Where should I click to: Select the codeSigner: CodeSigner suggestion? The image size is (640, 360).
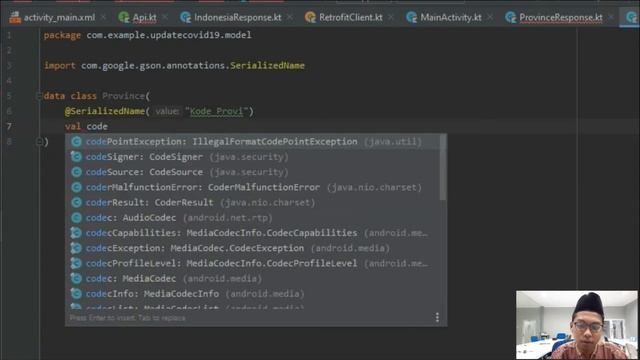pos(252,157)
